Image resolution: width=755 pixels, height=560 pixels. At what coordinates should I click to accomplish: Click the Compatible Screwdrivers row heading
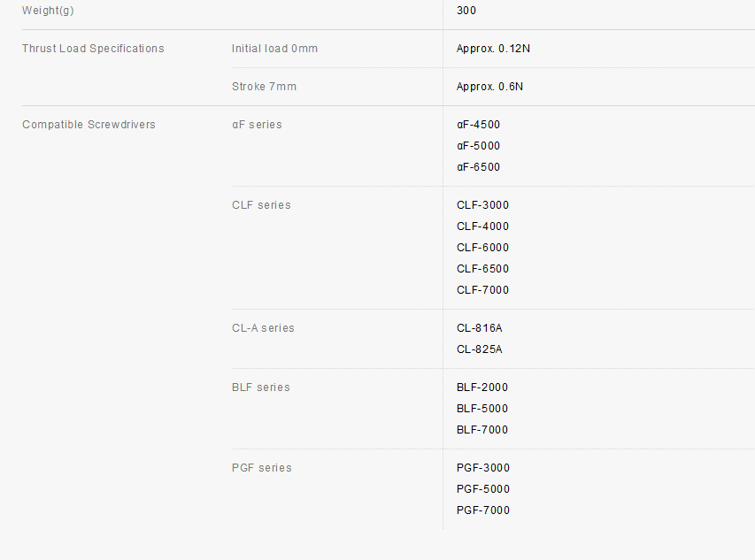[89, 125]
